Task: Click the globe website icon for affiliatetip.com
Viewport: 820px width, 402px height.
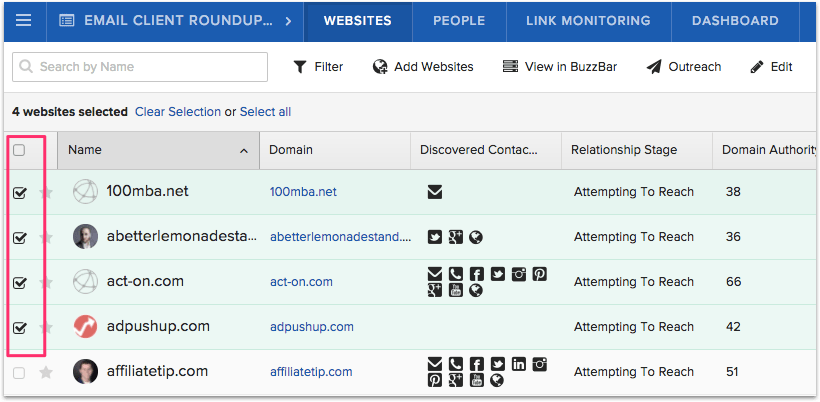Action: (x=497, y=380)
